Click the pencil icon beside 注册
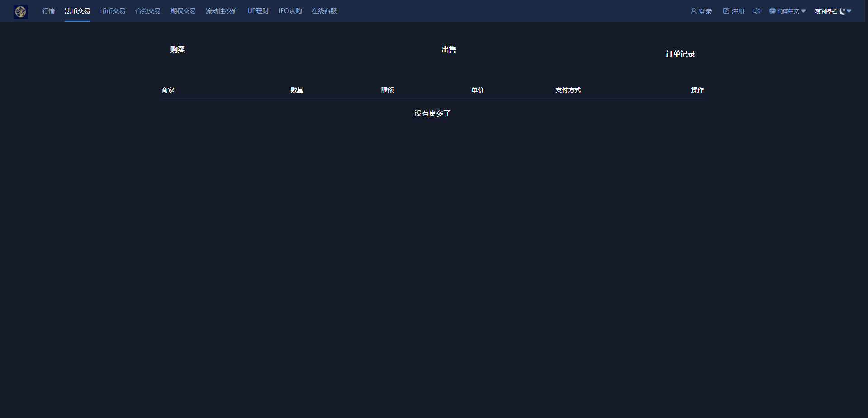The image size is (868, 418). click(726, 11)
